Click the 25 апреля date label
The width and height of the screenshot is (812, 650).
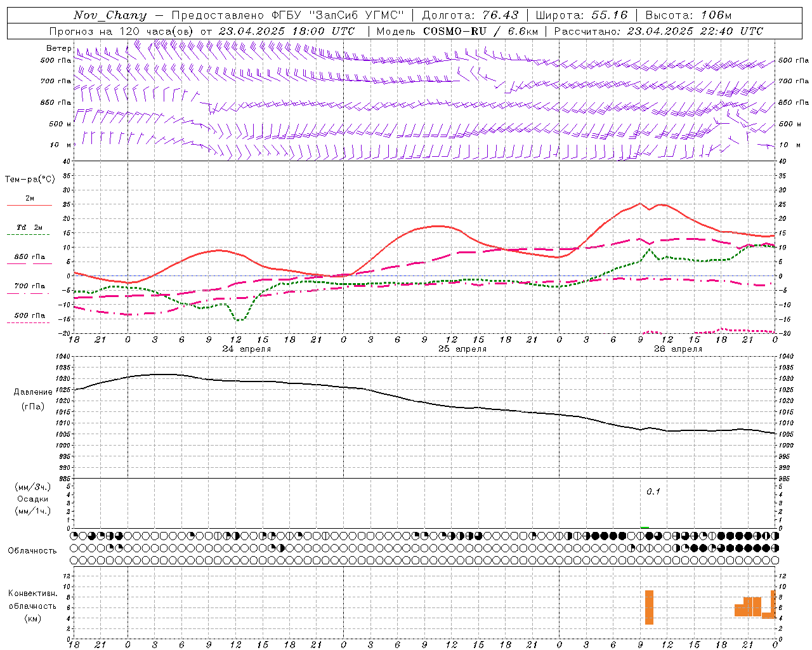click(462, 349)
